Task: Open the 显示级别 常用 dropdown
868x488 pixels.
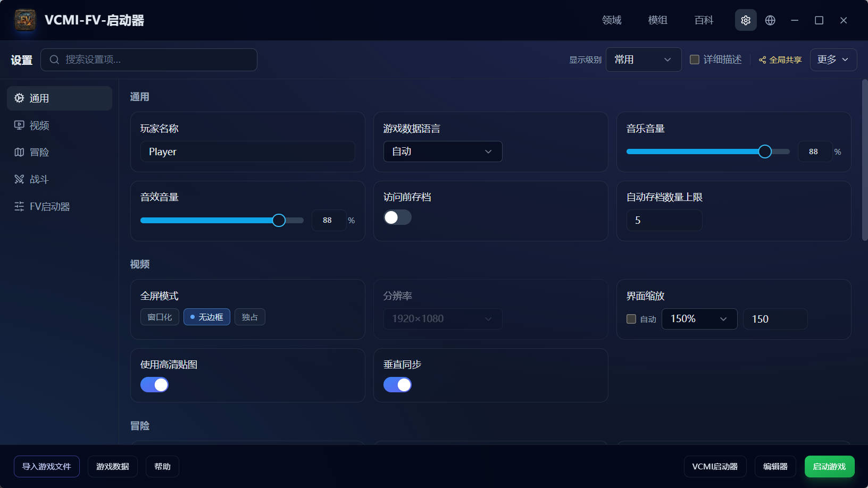Action: pyautogui.click(x=644, y=60)
